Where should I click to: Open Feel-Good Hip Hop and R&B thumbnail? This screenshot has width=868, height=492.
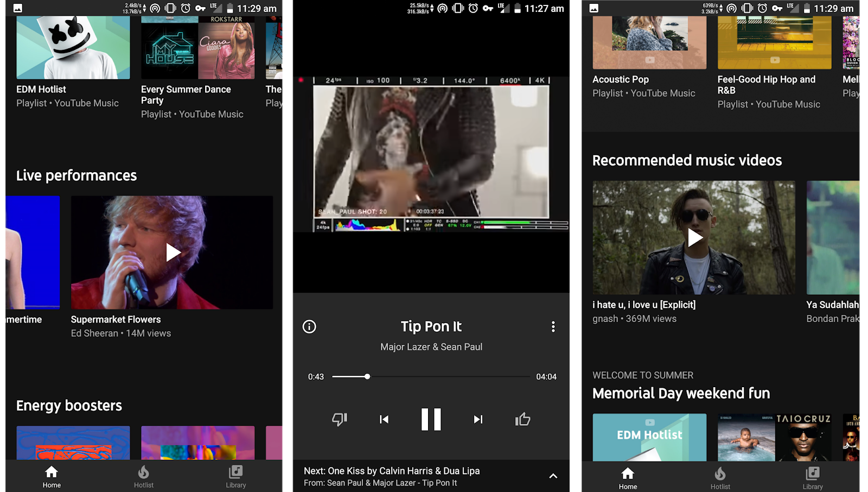point(774,42)
